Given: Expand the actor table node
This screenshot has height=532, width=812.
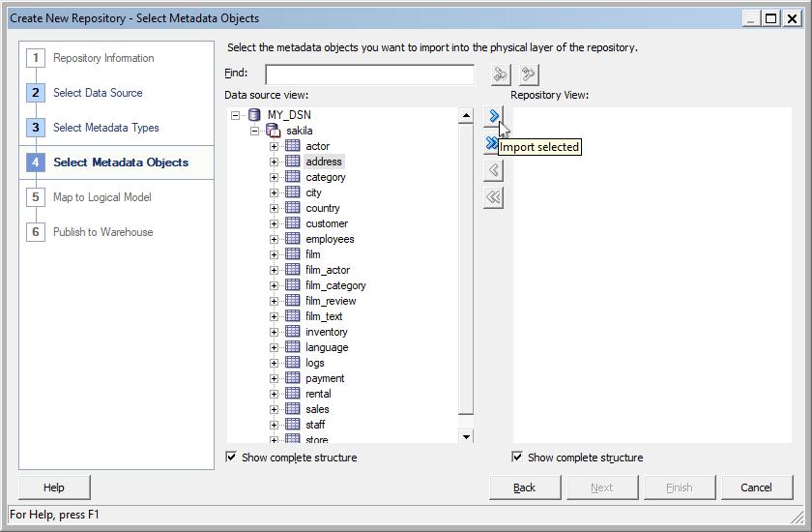Looking at the screenshot, I should click(274, 147).
